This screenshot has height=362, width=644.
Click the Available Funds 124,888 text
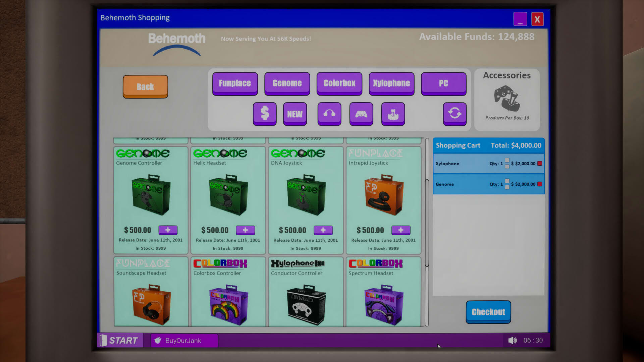pyautogui.click(x=477, y=37)
